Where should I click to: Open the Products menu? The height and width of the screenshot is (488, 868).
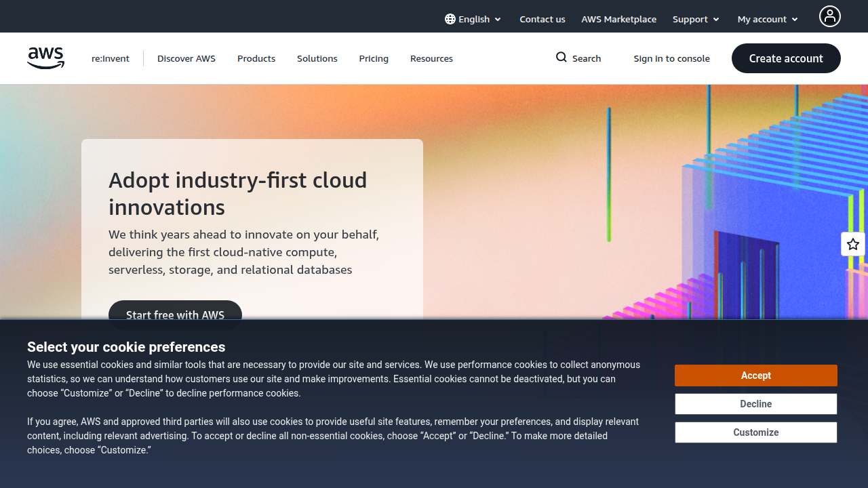click(256, 58)
